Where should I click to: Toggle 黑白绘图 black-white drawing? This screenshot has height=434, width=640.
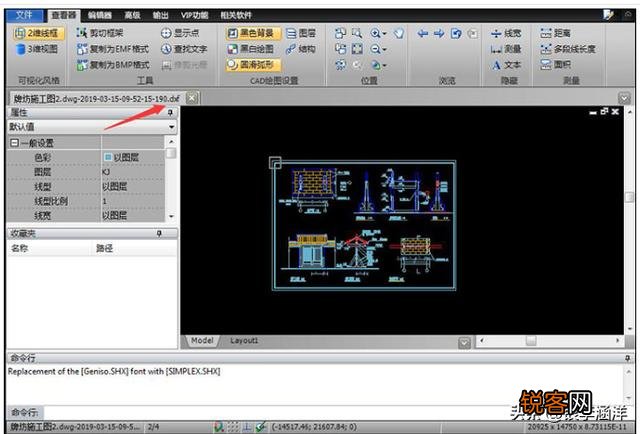pyautogui.click(x=251, y=49)
